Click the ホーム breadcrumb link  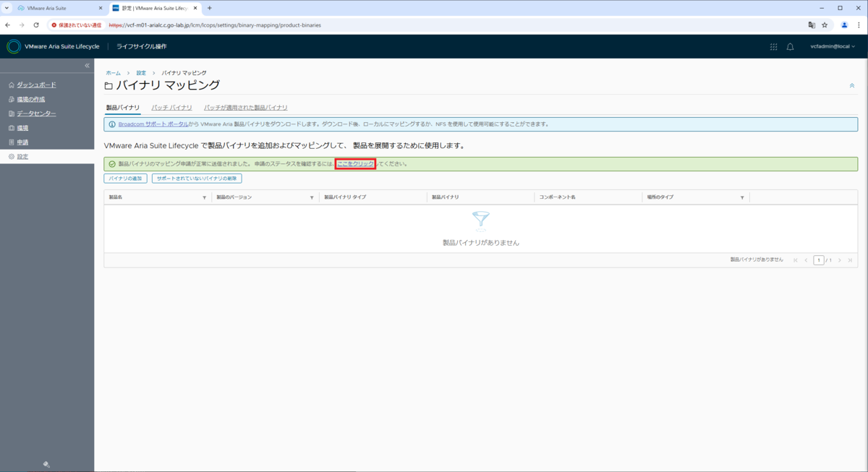[113, 73]
